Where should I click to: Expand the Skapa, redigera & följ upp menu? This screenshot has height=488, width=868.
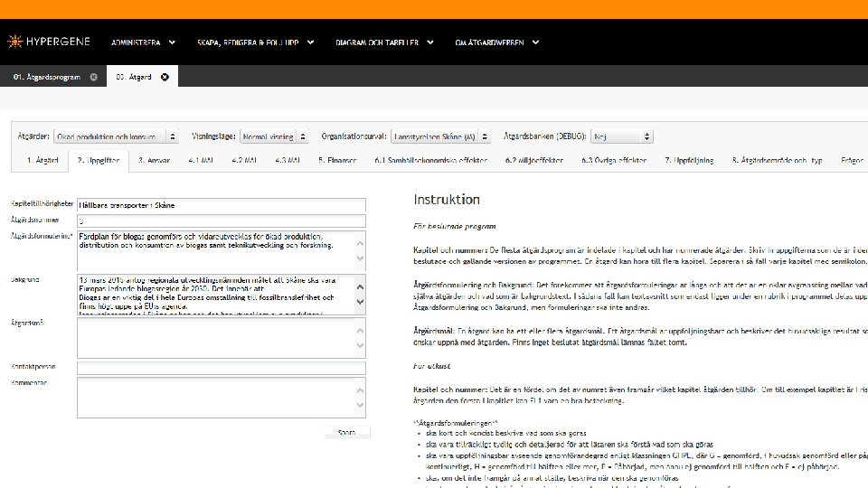coord(255,42)
